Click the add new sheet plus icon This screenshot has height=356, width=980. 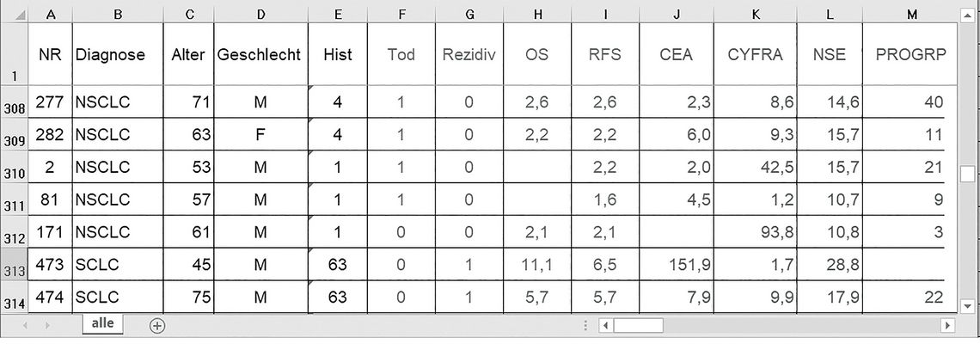tap(156, 325)
